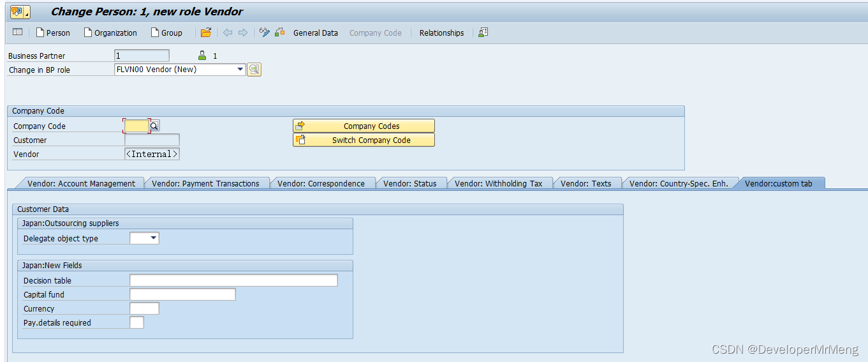The image size is (868, 362).
Task: Switch to Vendor: Payment Transactions tab
Action: pyautogui.click(x=205, y=183)
